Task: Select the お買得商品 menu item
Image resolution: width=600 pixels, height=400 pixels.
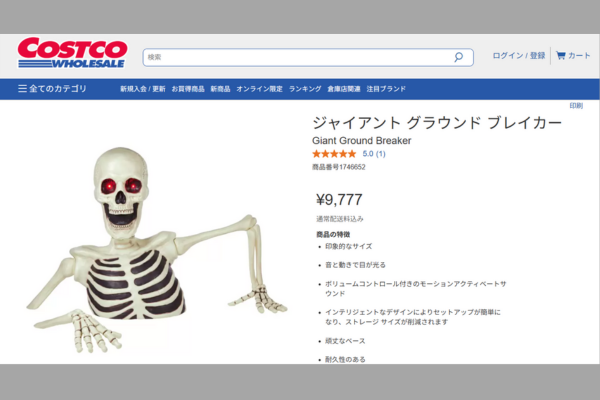Action: pos(188,89)
